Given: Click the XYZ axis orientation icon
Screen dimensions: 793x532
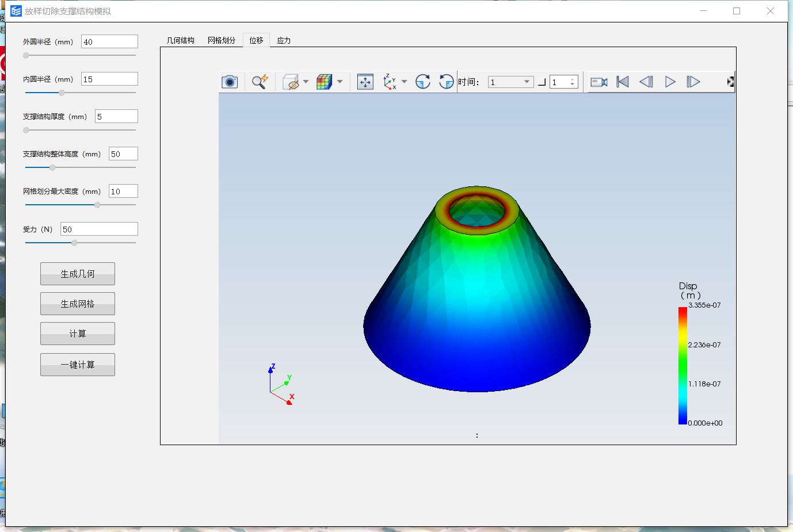Looking at the screenshot, I should click(390, 82).
